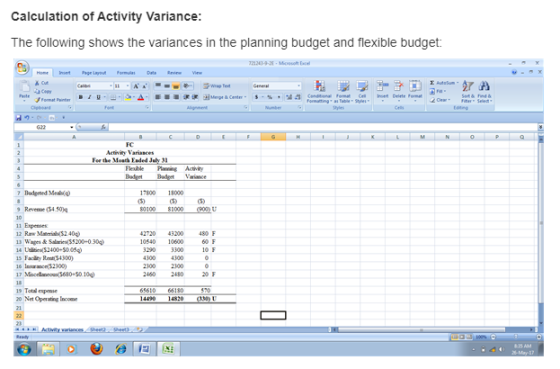This screenshot has height=369, width=560.
Task: Click the Windows Start orb
Action: [24, 349]
